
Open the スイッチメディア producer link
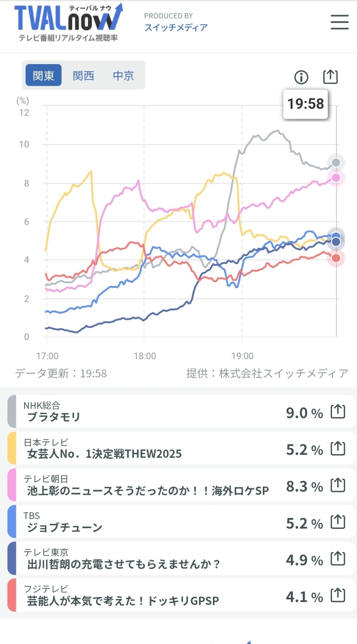pyautogui.click(x=176, y=27)
